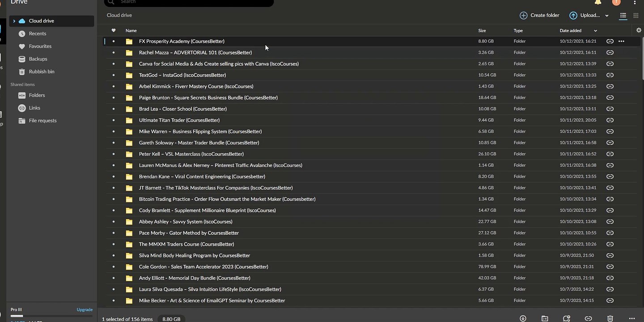Open more options for FX Prosperity Academy

tap(621, 41)
